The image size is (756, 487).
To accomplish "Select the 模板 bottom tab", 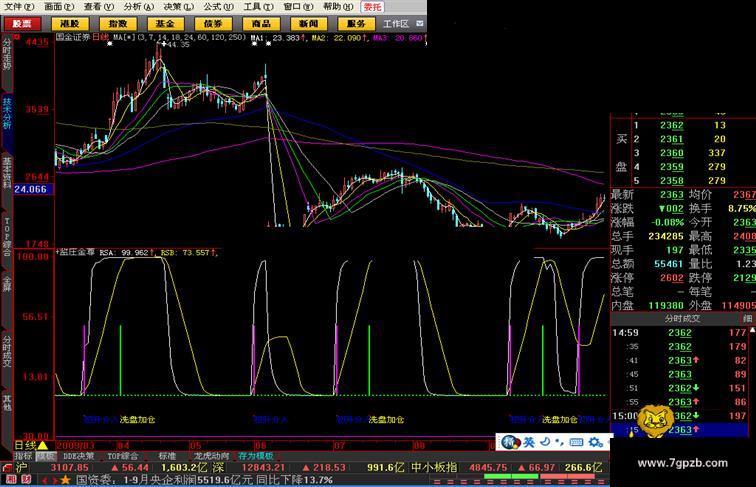I will pos(46,456).
